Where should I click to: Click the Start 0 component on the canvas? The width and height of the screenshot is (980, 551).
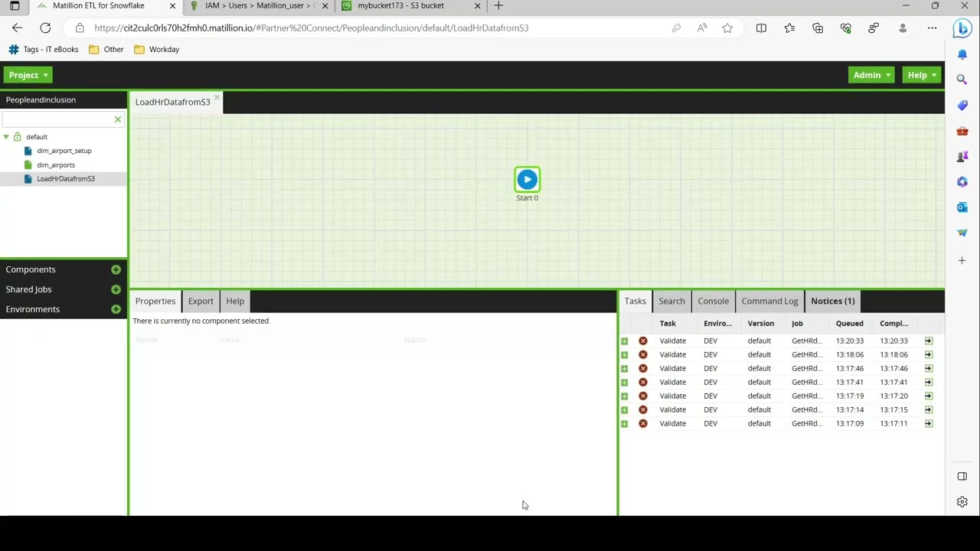527,180
